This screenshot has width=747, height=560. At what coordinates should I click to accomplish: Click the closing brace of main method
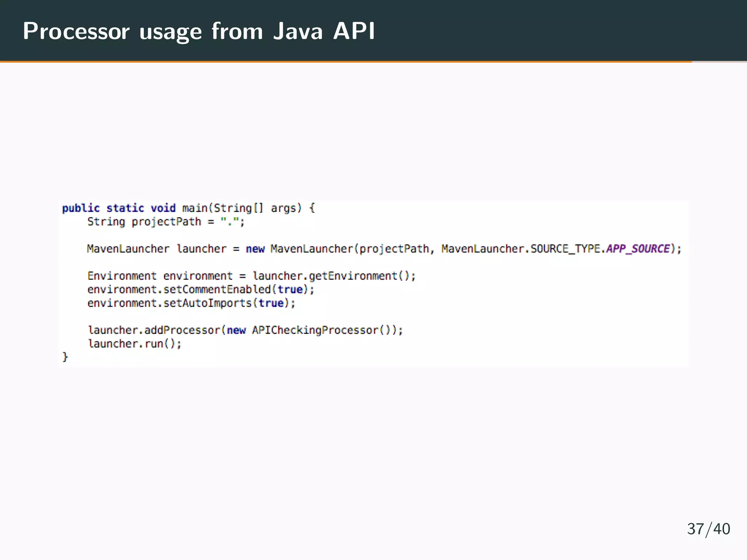coord(65,357)
